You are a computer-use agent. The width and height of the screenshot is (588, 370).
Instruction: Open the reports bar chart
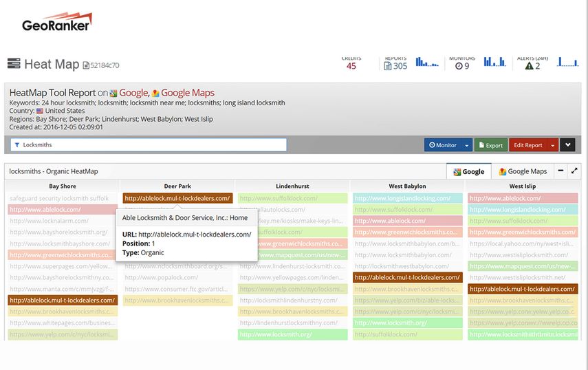(427, 62)
